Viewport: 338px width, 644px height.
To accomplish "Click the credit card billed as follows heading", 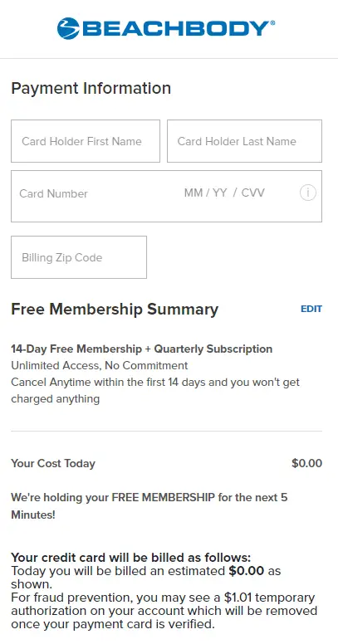I will pyautogui.click(x=130, y=558).
